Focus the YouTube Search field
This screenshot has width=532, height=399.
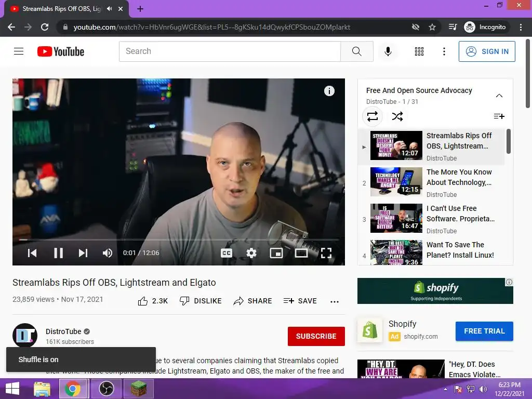pyautogui.click(x=230, y=51)
